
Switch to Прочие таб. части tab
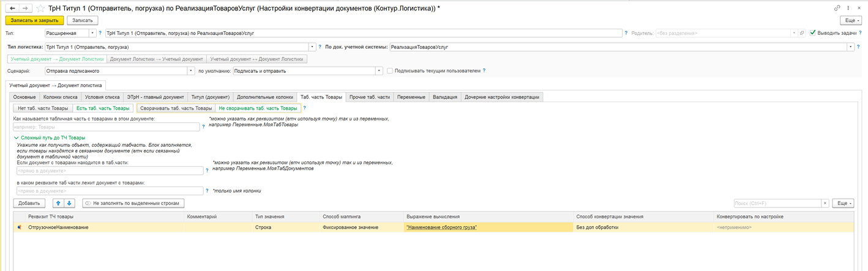point(369,97)
